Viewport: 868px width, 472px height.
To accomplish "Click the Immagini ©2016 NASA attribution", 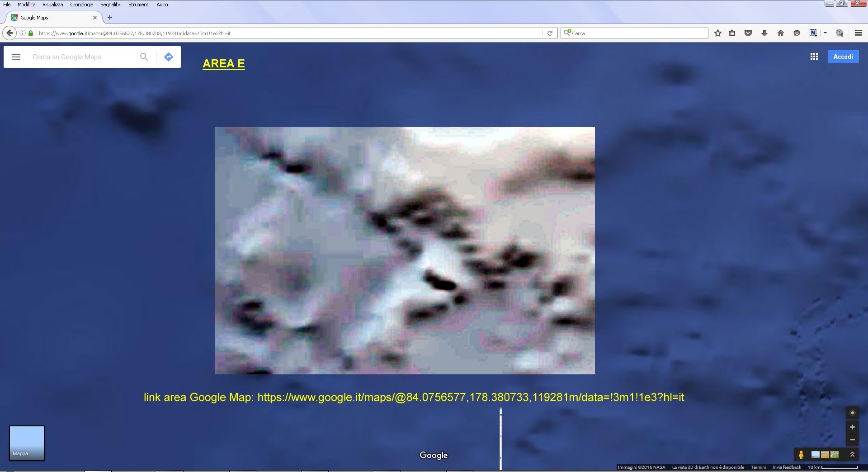I will [x=641, y=467].
